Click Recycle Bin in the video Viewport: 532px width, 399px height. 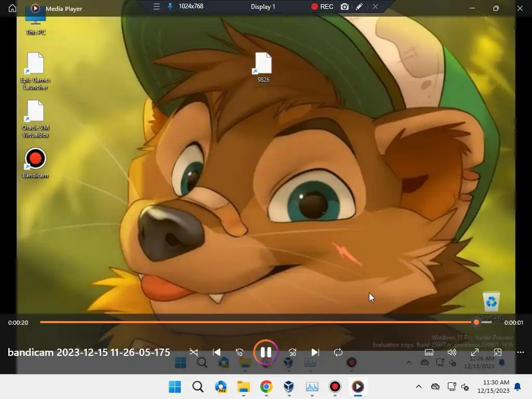(491, 305)
